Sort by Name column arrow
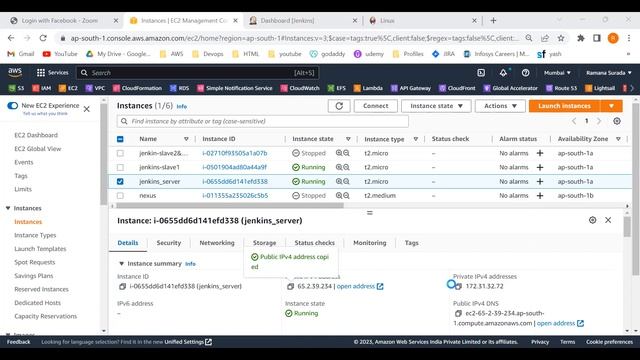This screenshot has width=640, height=360. tap(186, 139)
